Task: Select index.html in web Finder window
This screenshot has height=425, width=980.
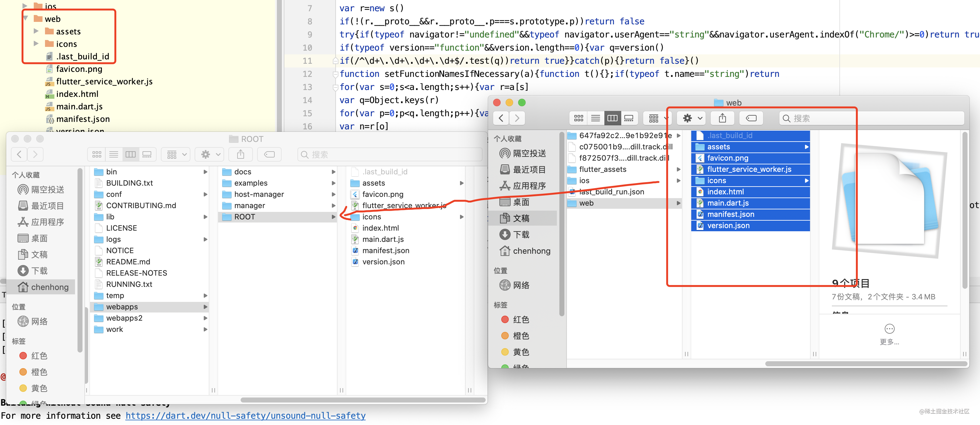Action: 750,192
